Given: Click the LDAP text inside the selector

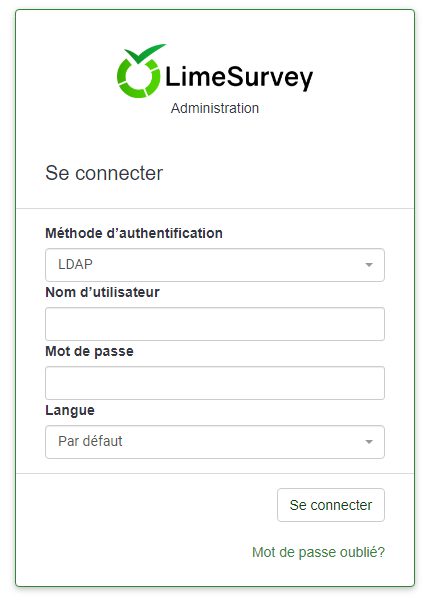Looking at the screenshot, I should pyautogui.click(x=75, y=264).
